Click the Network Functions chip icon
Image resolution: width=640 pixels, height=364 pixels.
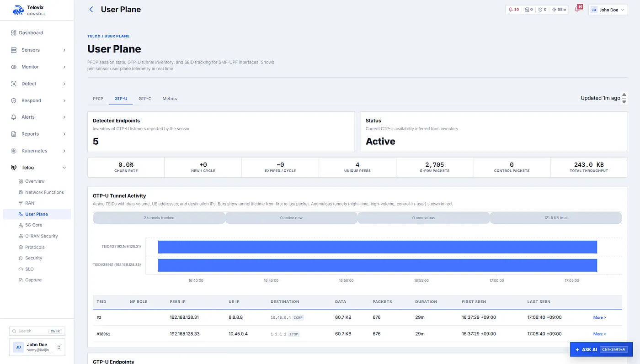(21, 192)
